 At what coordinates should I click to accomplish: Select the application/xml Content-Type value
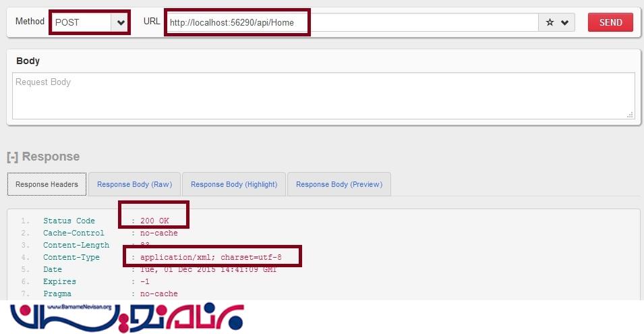click(x=210, y=257)
